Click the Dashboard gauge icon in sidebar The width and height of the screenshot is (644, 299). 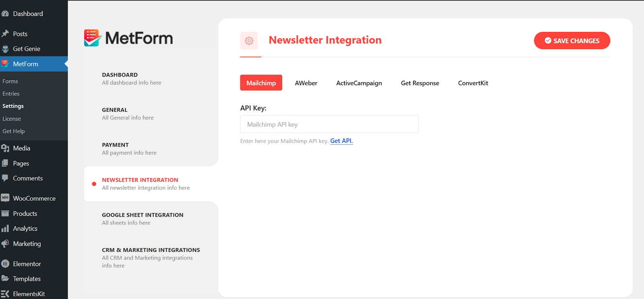pyautogui.click(x=5, y=14)
